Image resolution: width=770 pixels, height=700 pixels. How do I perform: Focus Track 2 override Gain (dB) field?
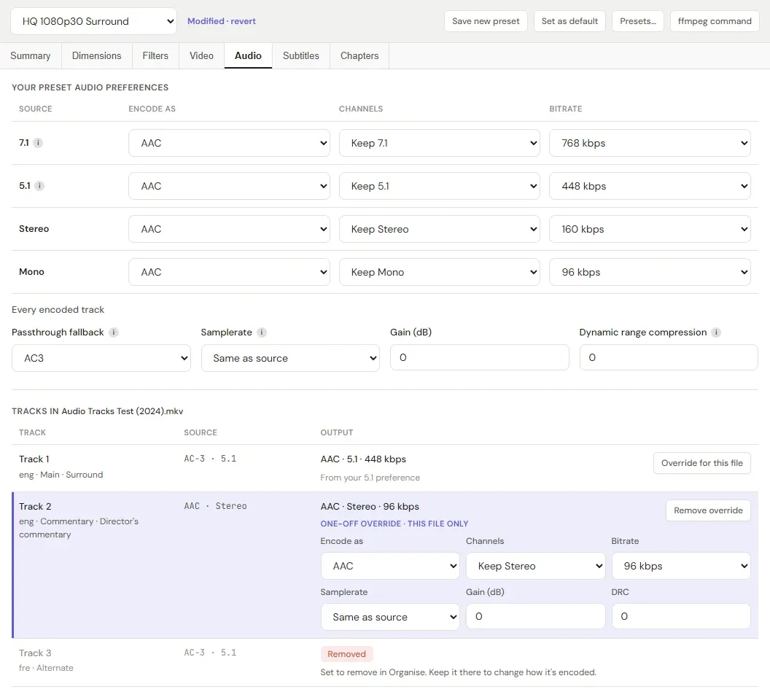point(536,616)
